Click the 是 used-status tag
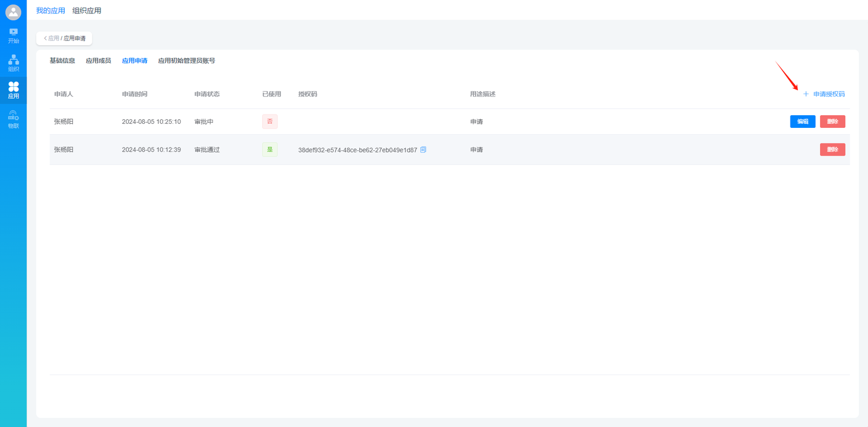868x427 pixels. pos(270,150)
